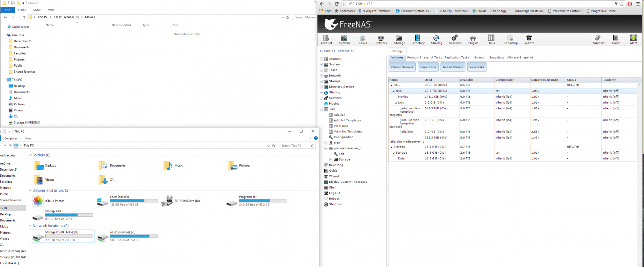Click the FreeNAS logo
The image size is (644, 267).
click(347, 24)
